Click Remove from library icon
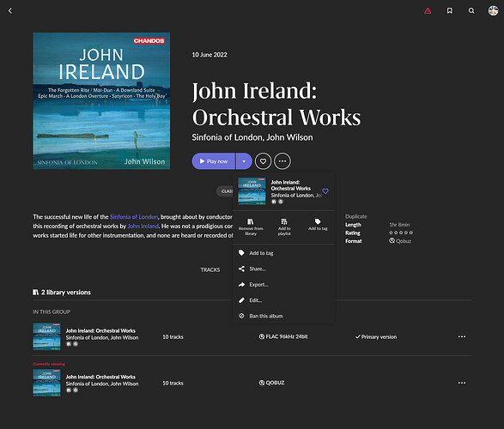Viewport: 504px width, 429px height. [x=251, y=227]
